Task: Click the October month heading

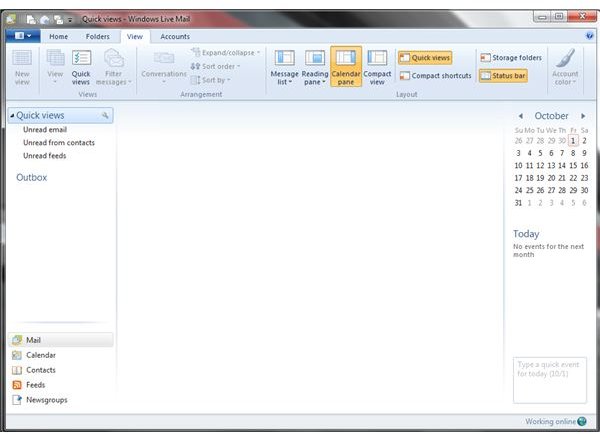Action: click(x=551, y=116)
